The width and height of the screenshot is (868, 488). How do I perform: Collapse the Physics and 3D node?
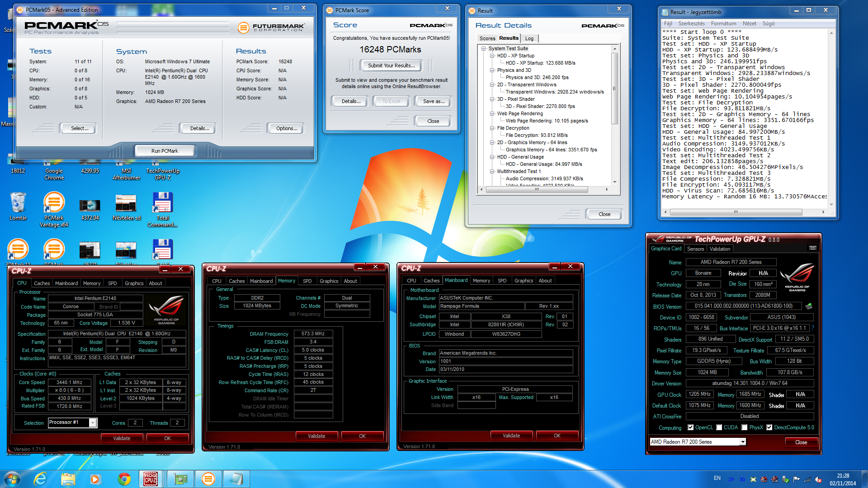click(x=492, y=70)
